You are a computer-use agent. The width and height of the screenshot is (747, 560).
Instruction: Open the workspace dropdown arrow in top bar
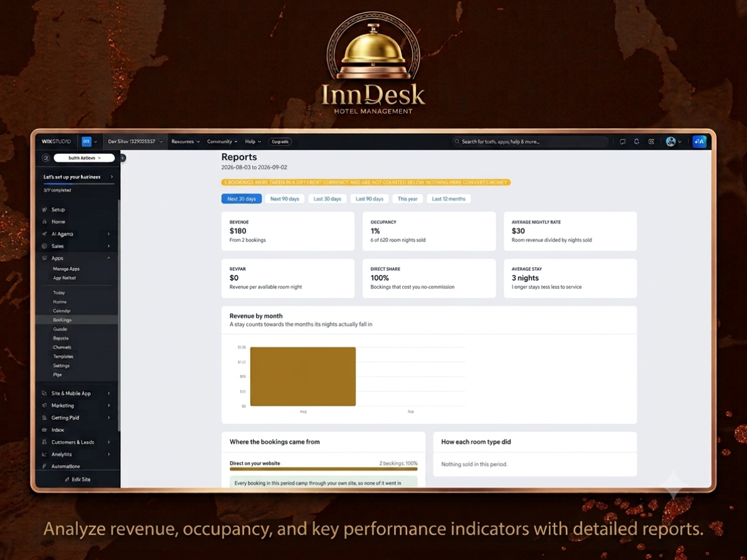click(95, 142)
